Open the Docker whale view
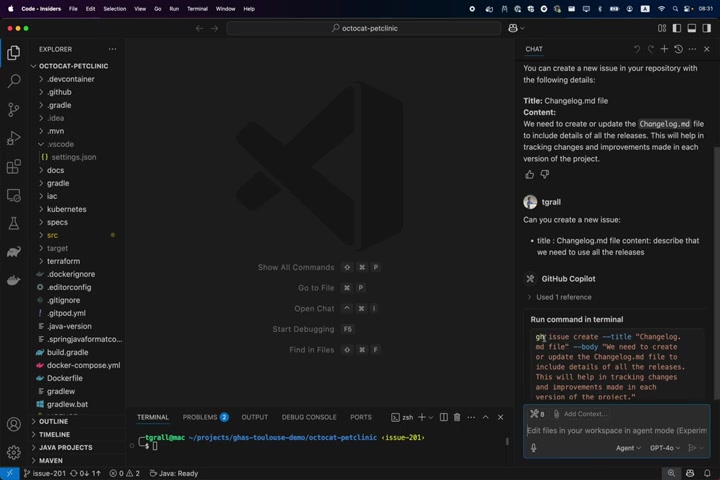The image size is (720, 480). coord(14,280)
